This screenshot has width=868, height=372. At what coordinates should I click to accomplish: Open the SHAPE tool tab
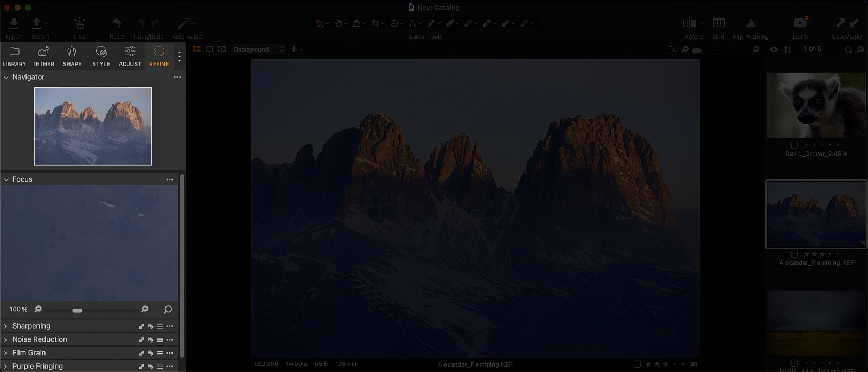(x=72, y=56)
